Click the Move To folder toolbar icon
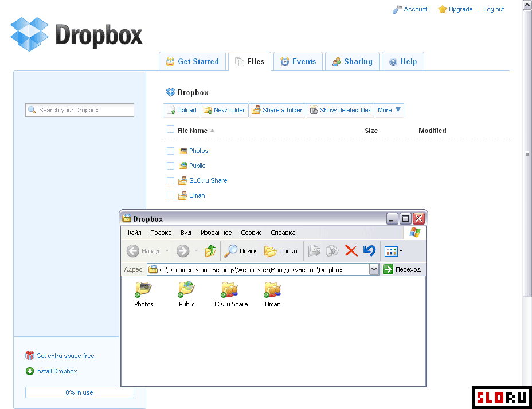The image size is (532, 409). pos(314,251)
